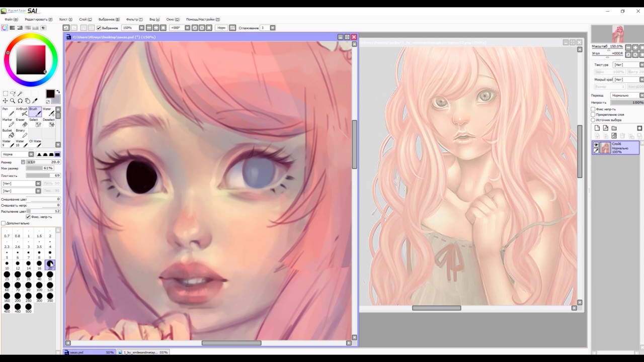The image size is (644, 362).
Task: Activate the eyedropper color picker tool
Action: point(35,101)
